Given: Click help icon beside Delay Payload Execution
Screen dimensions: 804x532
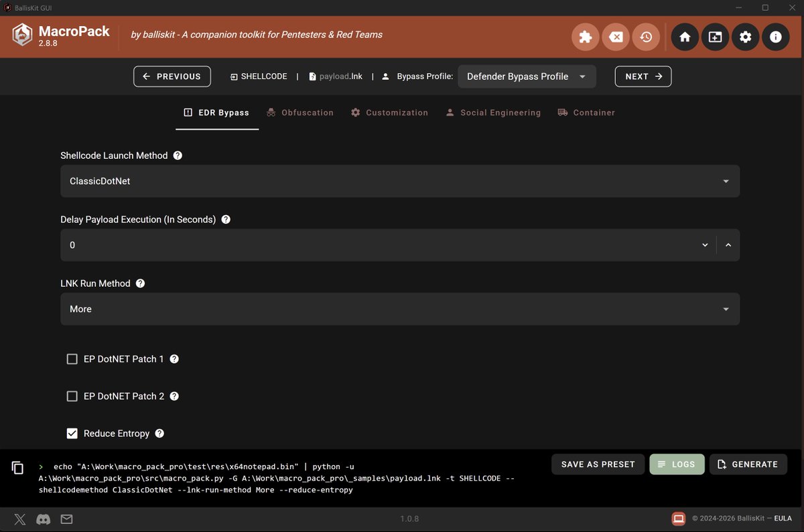Looking at the screenshot, I should 226,219.
